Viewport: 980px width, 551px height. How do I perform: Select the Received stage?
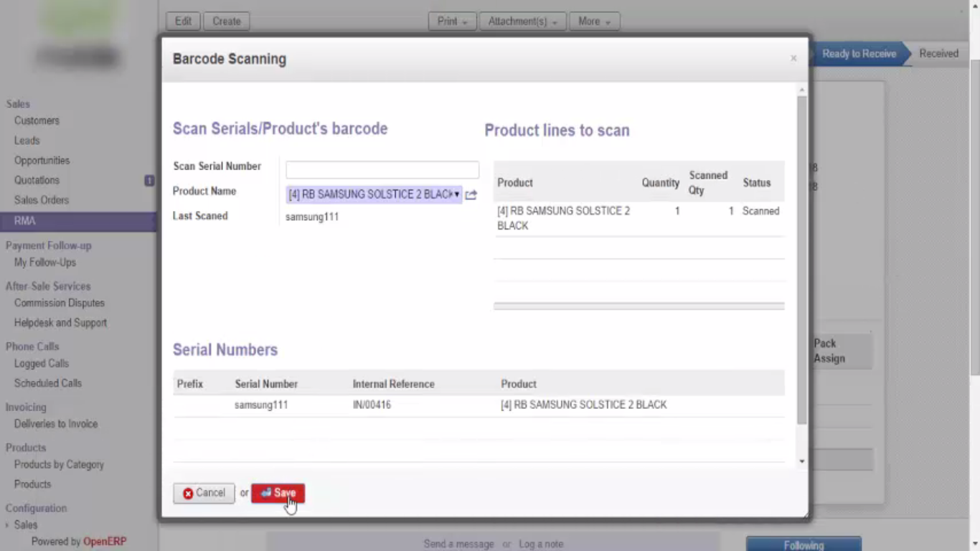(x=938, y=54)
